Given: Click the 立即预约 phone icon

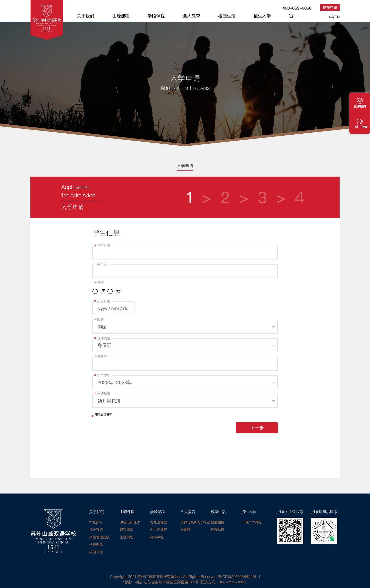Looking at the screenshot, I should [x=359, y=101].
